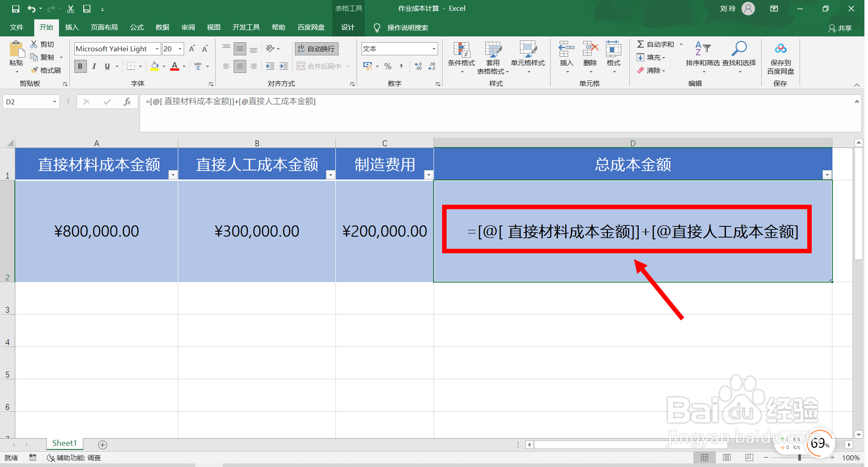
Task: Click the Undo arrow icon
Action: [x=31, y=9]
